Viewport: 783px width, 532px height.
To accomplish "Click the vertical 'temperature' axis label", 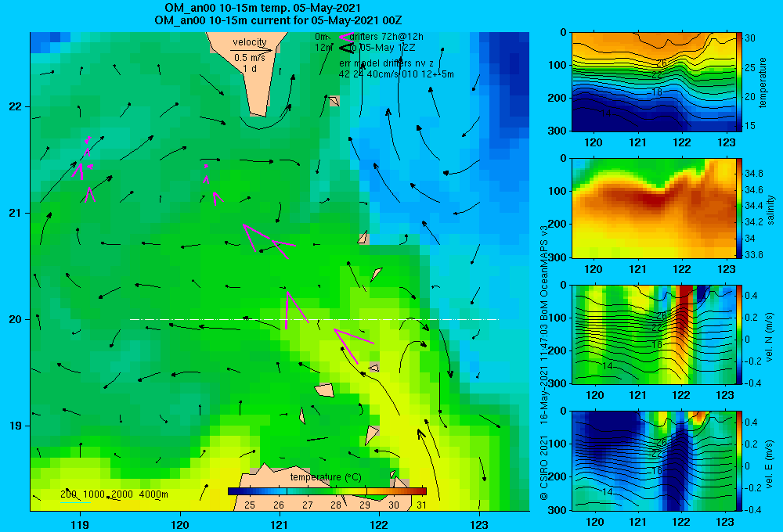I will point(763,82).
